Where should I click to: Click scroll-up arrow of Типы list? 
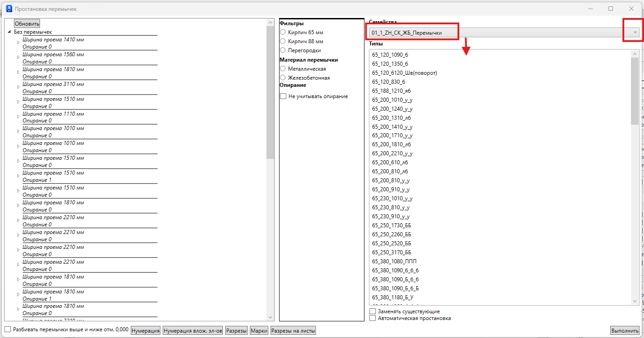pos(635,54)
